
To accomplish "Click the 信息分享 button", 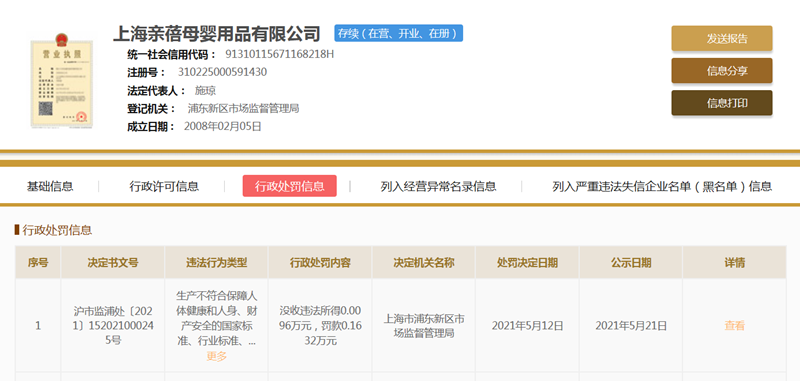I will coord(721,71).
